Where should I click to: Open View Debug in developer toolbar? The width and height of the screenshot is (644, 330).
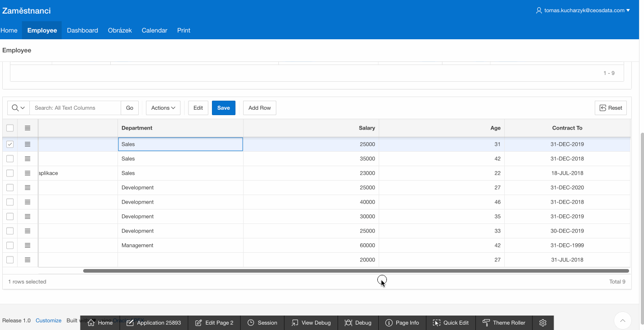click(x=311, y=323)
